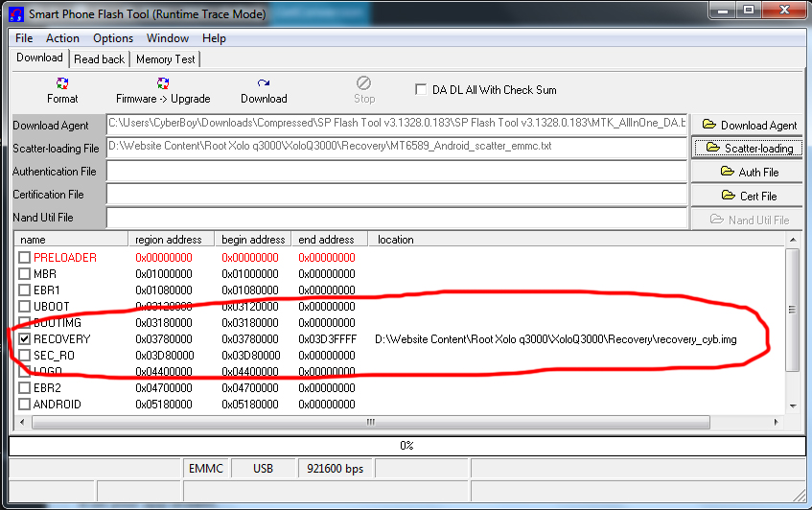Enable DA DL All With Check Sum
Screen dimensions: 812x510
(x=421, y=89)
